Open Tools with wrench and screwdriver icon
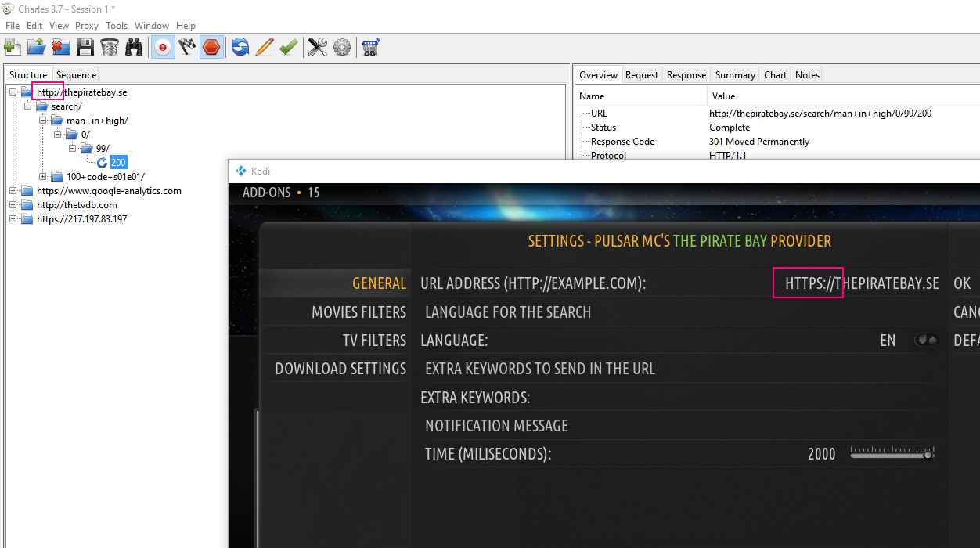Screen dimensions: 980x548 (x=317, y=48)
